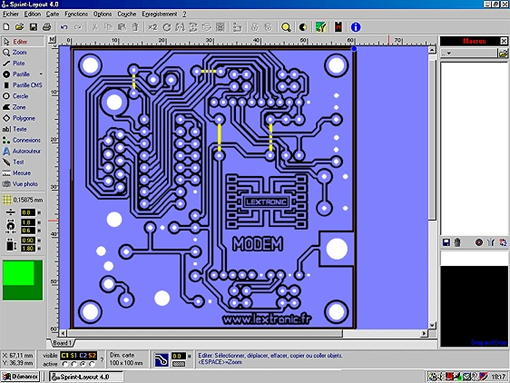Screen dimensions: 510x383
Task: Select the Connexions tool
Action: pos(23,140)
